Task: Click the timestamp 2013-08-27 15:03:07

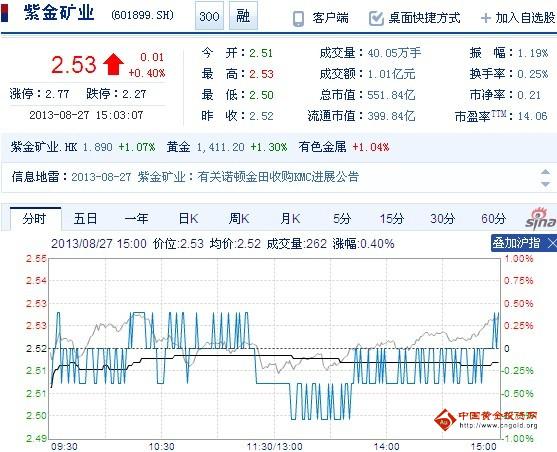Action: point(86,115)
